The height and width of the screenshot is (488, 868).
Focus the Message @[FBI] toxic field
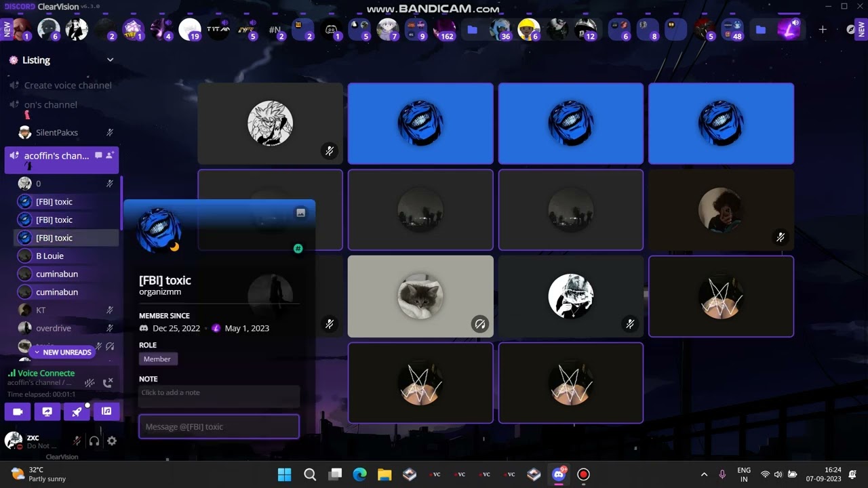pyautogui.click(x=219, y=427)
